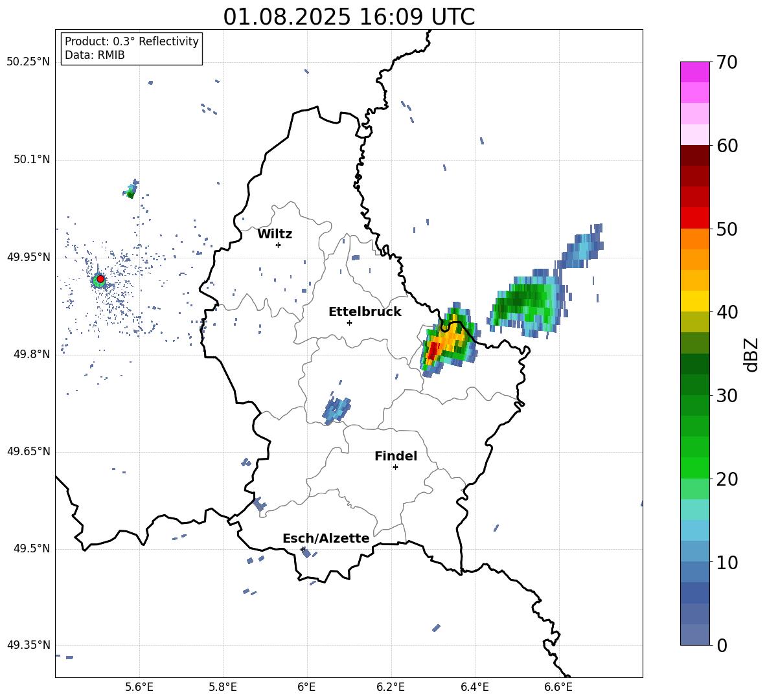Viewport: 767px width, 700px height.
Task: Click the red radar site marker dot
Action: [x=100, y=278]
